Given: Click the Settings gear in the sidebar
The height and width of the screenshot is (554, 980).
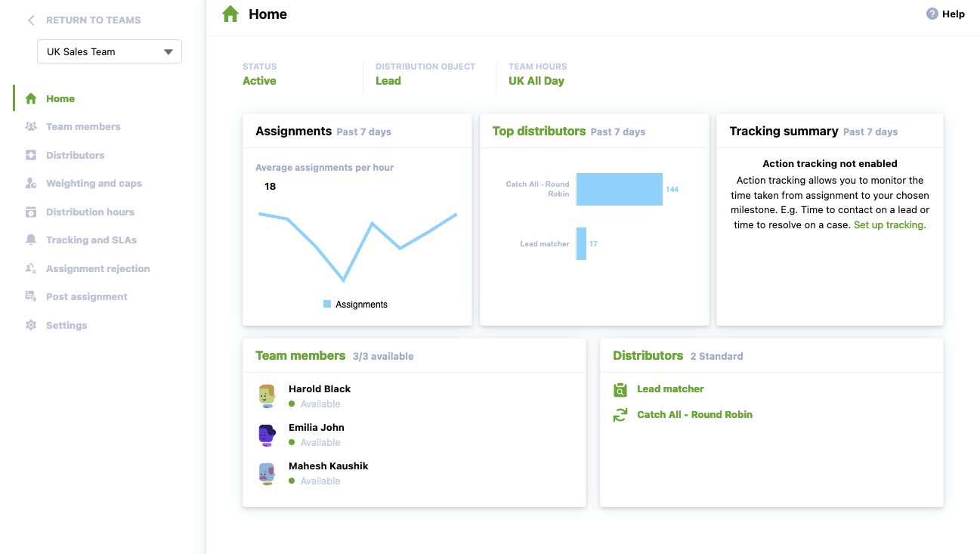Looking at the screenshot, I should pyautogui.click(x=30, y=325).
